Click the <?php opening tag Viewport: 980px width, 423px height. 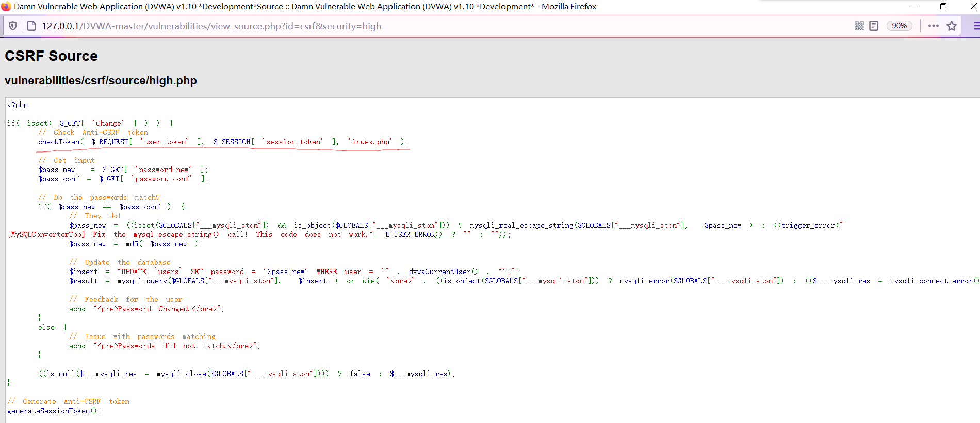[x=18, y=105]
